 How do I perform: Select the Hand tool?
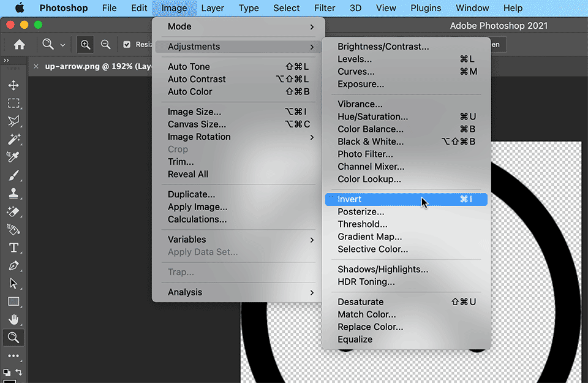13,320
